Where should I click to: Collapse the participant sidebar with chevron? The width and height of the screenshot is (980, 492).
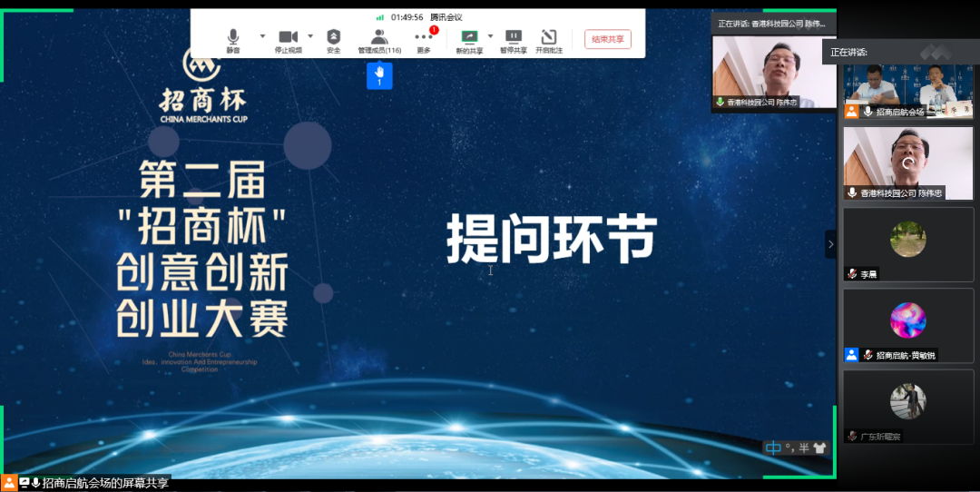pyautogui.click(x=830, y=244)
